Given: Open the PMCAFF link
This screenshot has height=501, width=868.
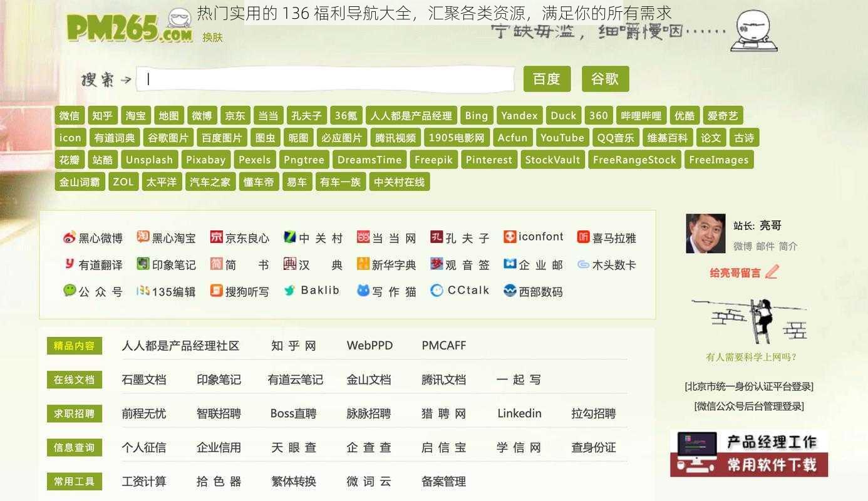Looking at the screenshot, I should (444, 346).
